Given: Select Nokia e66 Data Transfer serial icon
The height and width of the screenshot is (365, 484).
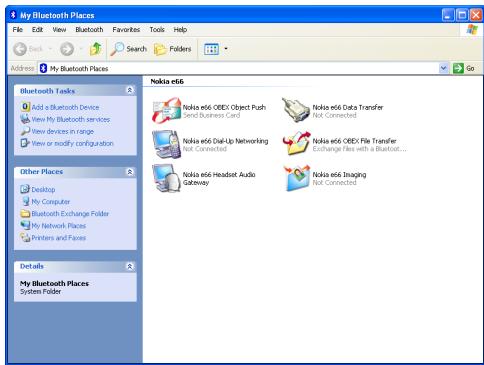Looking at the screenshot, I should point(296,110).
